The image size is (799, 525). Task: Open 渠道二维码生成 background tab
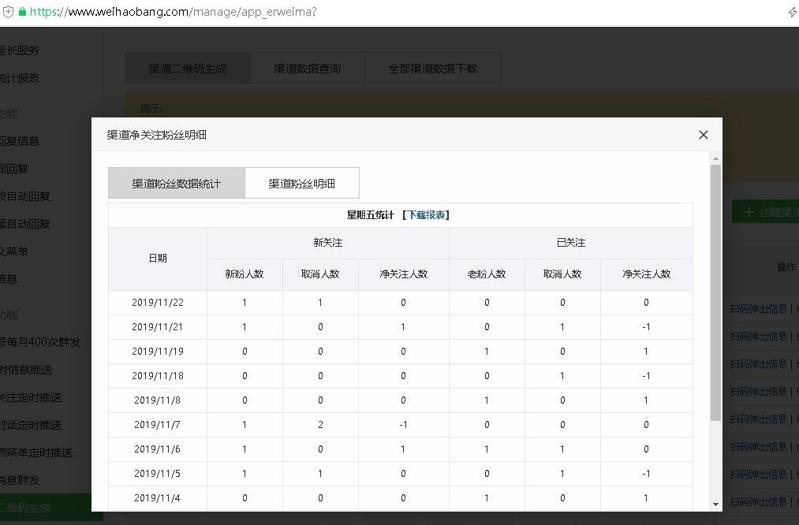tap(188, 68)
